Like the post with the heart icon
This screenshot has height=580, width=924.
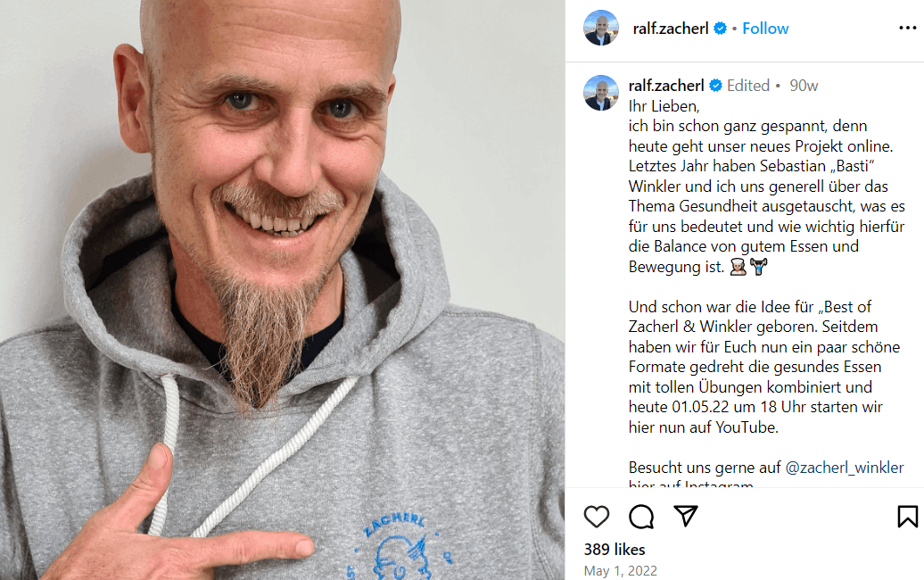tap(597, 517)
